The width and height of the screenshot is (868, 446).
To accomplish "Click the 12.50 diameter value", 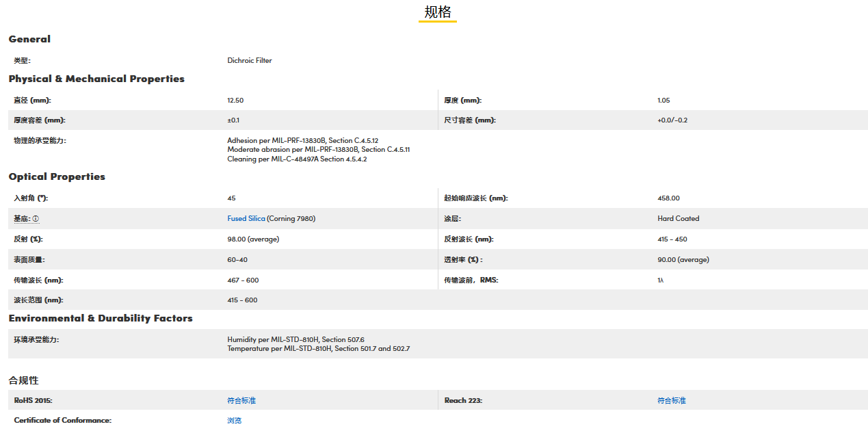I will click(x=235, y=101).
